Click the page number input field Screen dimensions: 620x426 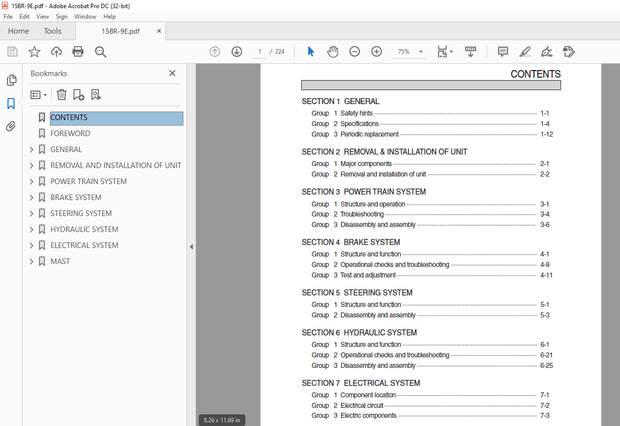pyautogui.click(x=260, y=51)
